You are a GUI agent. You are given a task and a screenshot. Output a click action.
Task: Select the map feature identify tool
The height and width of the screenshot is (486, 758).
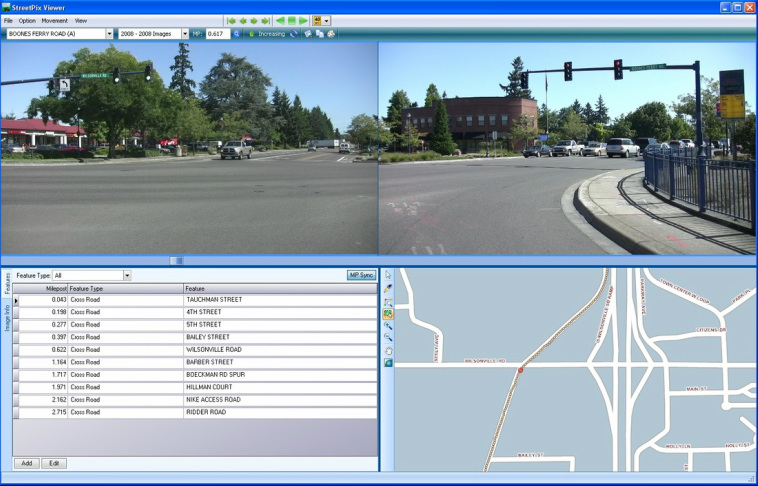(388, 302)
